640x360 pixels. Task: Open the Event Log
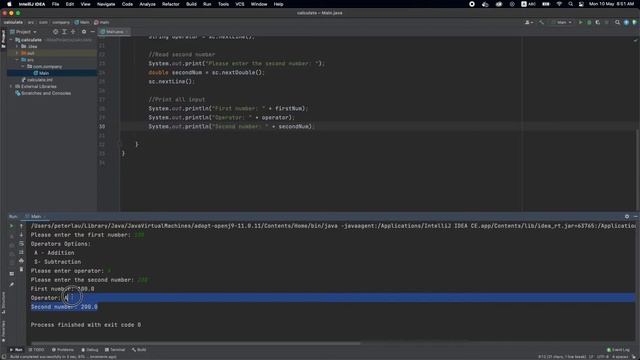618,350
